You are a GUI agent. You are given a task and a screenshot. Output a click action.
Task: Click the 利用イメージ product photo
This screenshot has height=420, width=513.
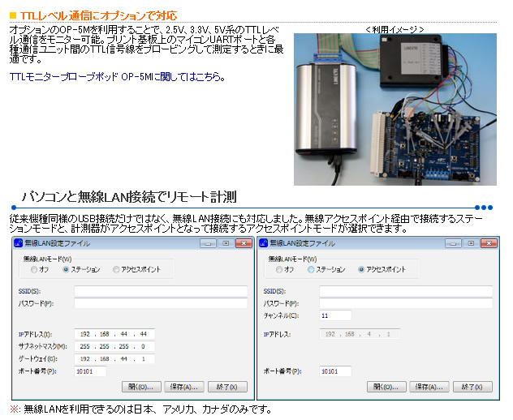click(394, 109)
